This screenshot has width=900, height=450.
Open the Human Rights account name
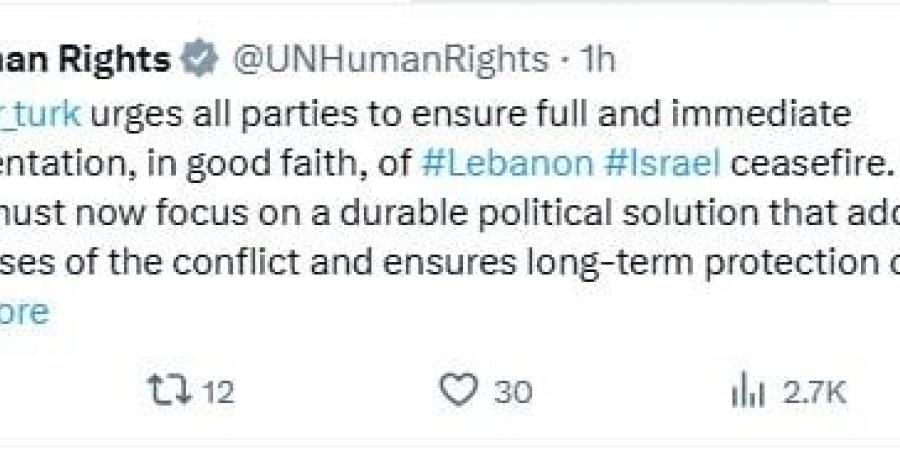(x=85, y=61)
